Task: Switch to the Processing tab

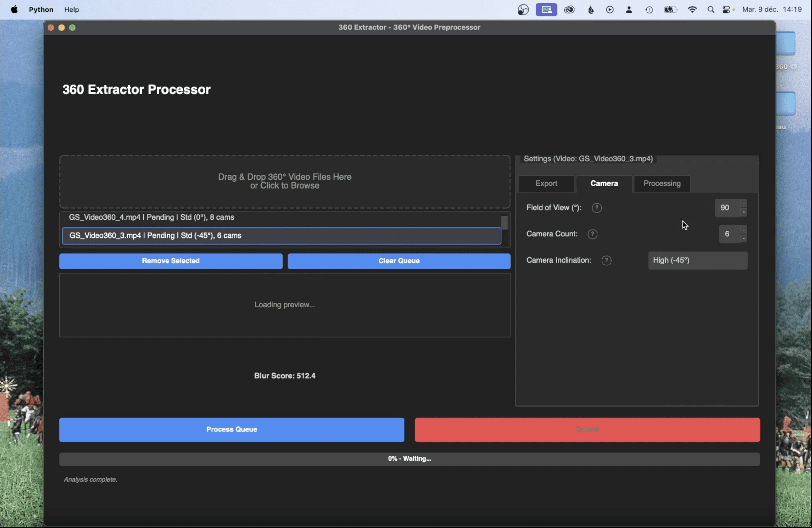Action: click(661, 184)
